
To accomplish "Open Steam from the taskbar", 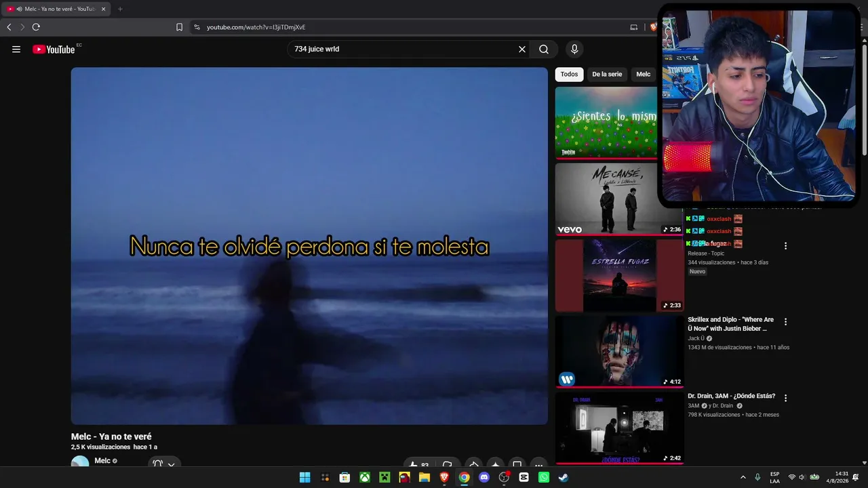I will [x=564, y=477].
